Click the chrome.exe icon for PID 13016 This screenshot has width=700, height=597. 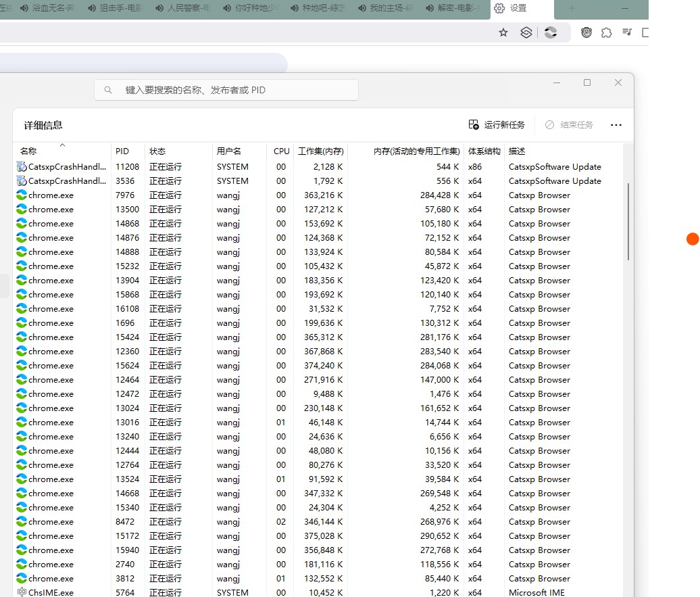(22, 423)
